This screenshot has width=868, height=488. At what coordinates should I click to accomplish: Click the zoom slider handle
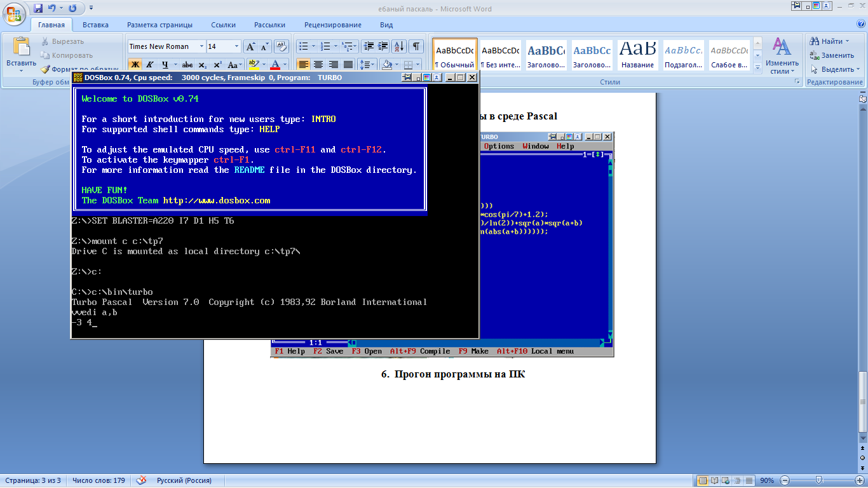818,480
